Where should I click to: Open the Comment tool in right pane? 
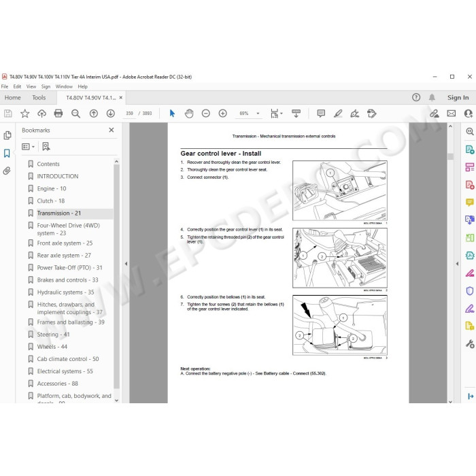coord(470,202)
